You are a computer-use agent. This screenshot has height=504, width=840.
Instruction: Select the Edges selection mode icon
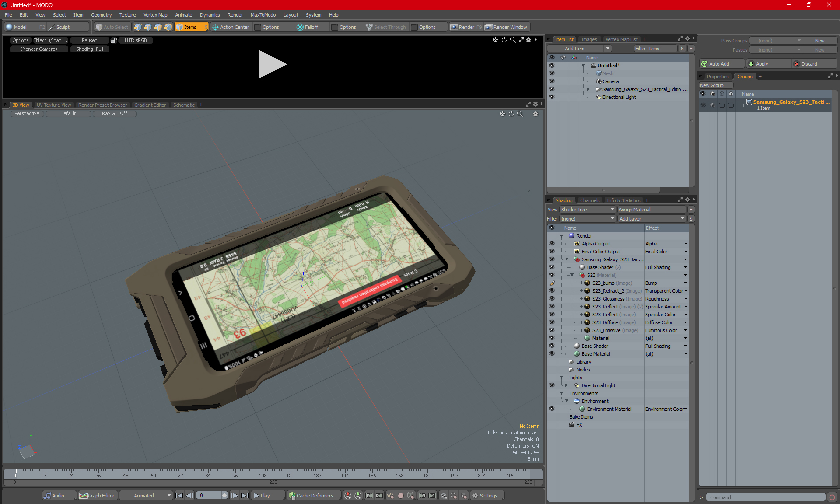click(148, 27)
